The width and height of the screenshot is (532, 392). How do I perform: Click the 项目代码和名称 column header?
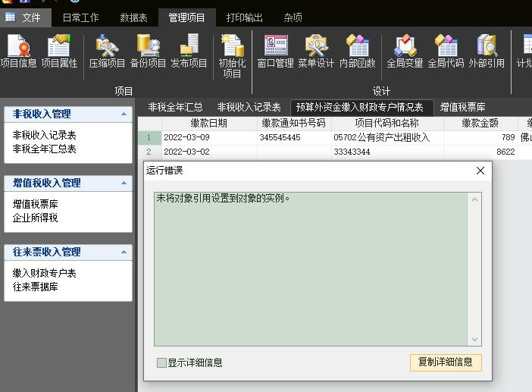[387, 123]
